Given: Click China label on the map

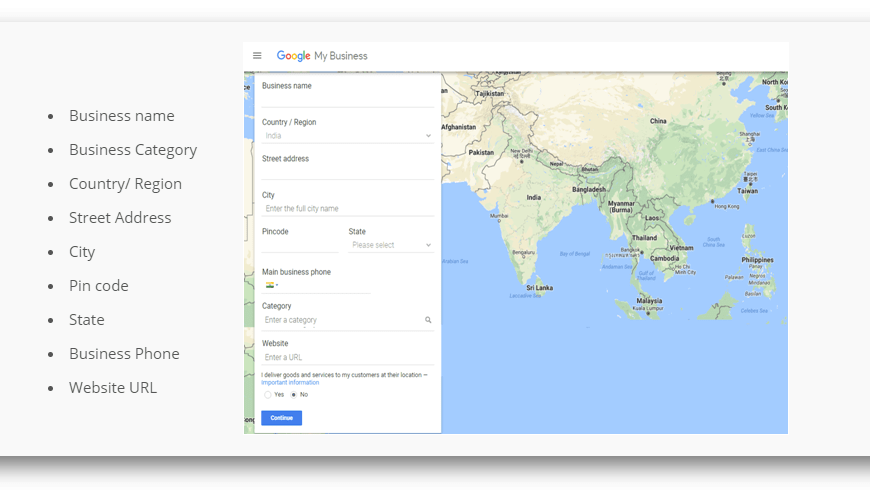Looking at the screenshot, I should (657, 121).
